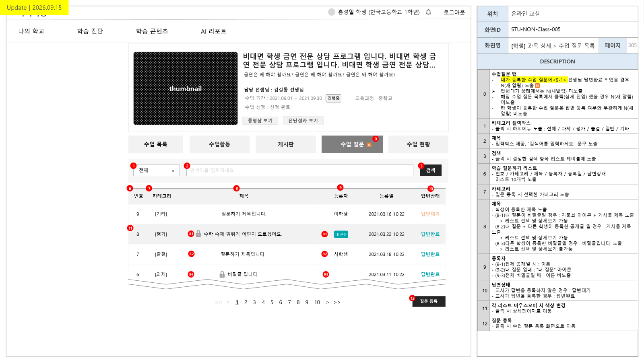The image size is (644, 362).
Task: Switch to the 게시판 tab
Action: pyautogui.click(x=286, y=144)
